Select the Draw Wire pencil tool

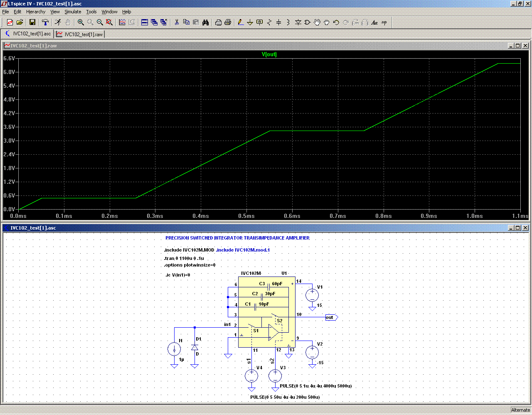[x=241, y=22]
